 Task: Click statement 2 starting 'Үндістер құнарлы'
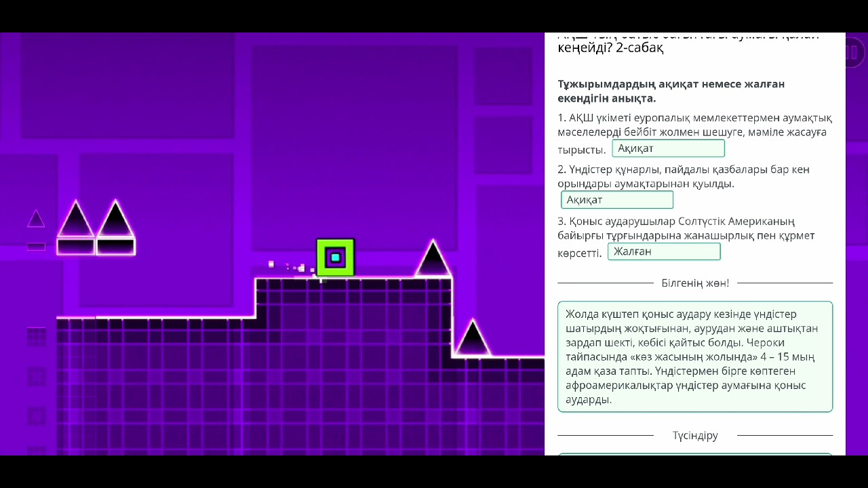(x=684, y=176)
